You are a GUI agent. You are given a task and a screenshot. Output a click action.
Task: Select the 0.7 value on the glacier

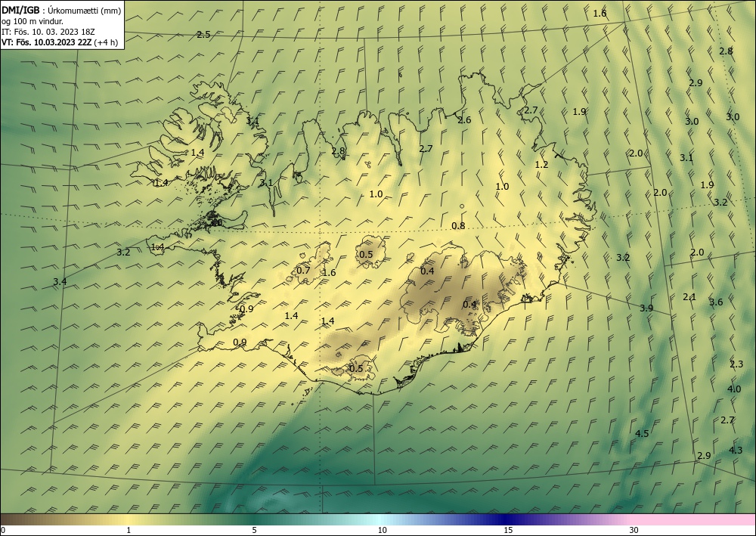303,271
